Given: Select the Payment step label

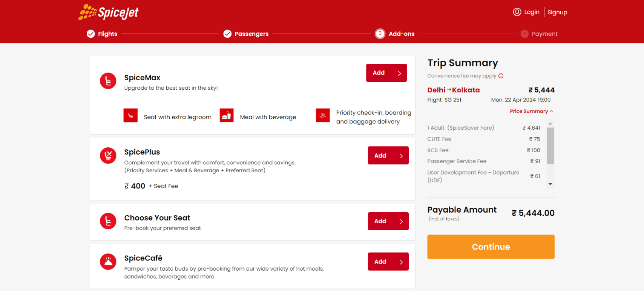Looking at the screenshot, I should pos(544,34).
